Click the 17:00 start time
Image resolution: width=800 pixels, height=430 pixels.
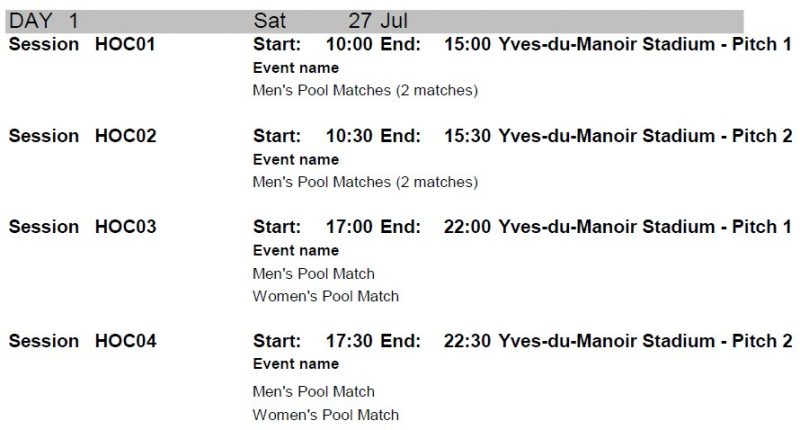point(349,227)
